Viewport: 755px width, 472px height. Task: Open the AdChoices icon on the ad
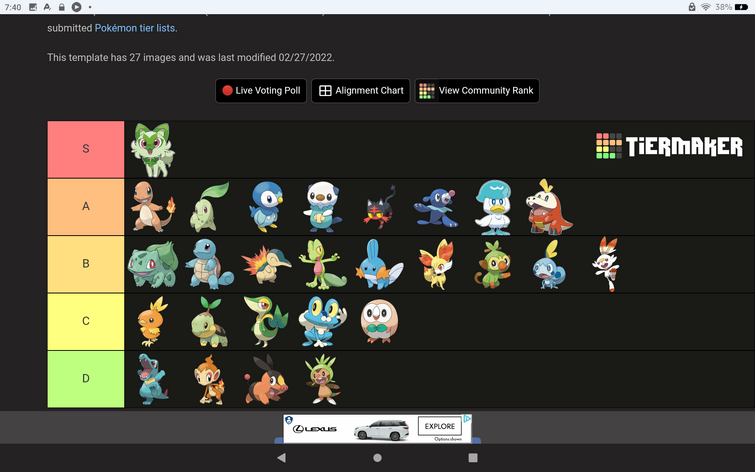point(467,419)
